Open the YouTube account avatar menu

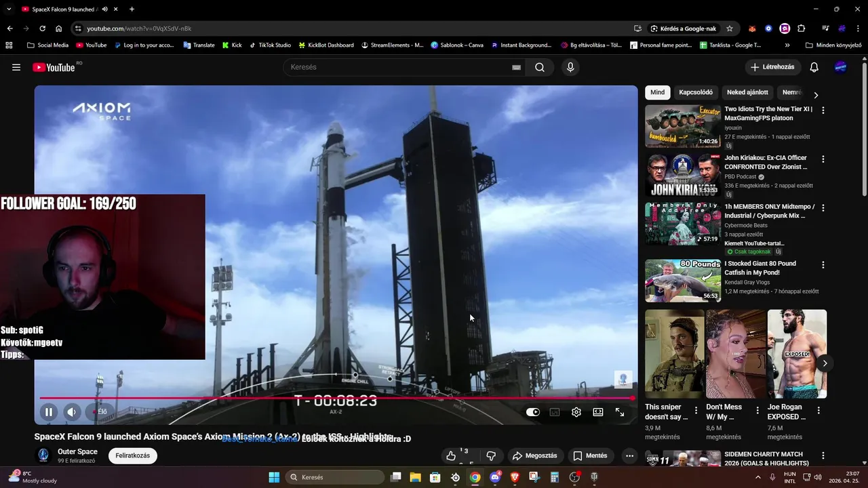pos(841,67)
